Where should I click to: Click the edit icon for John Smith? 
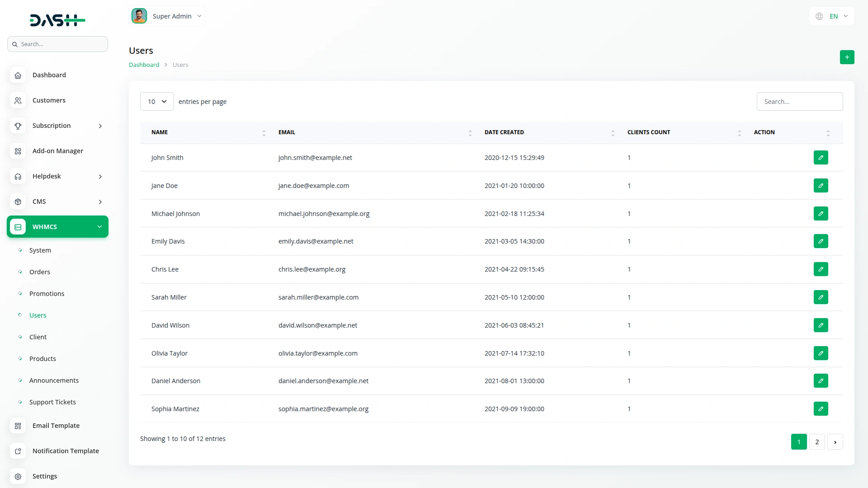tap(821, 158)
